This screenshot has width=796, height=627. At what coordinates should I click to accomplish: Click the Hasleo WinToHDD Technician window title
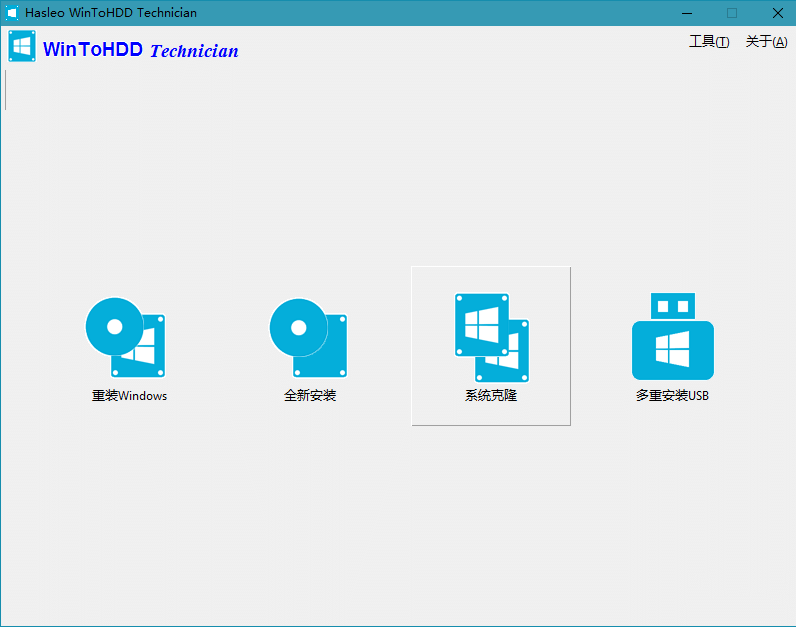coord(111,13)
